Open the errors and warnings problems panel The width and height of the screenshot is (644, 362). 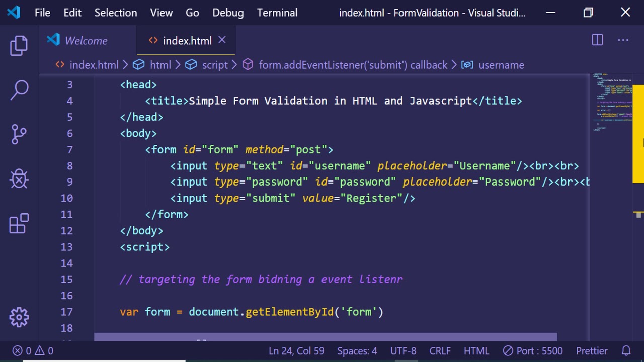coord(33,351)
